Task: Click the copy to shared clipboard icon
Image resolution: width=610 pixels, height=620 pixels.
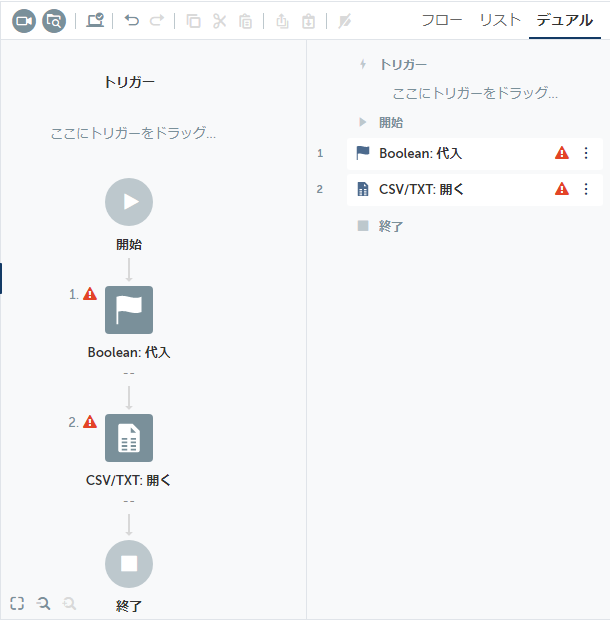Action: pyautogui.click(x=282, y=21)
